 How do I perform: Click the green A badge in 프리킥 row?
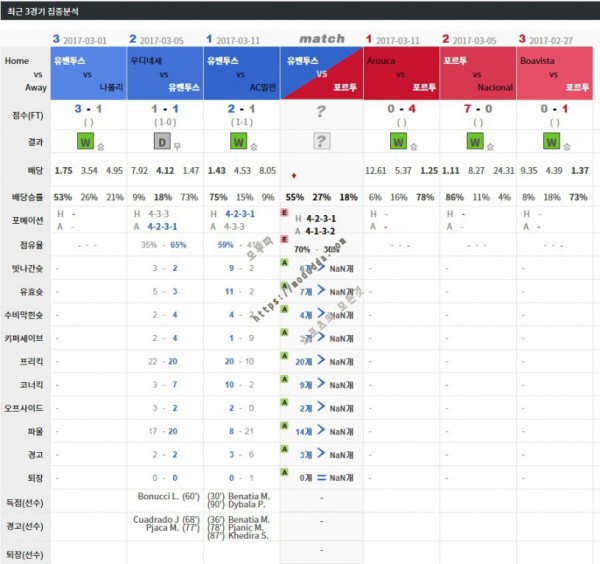tap(284, 356)
